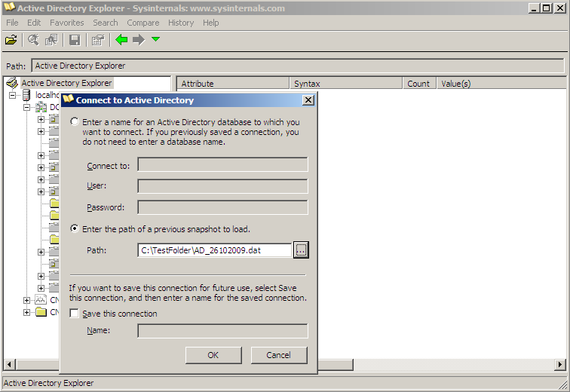Screen dimensions: 570x392
Task: Click the localhost server icon in tree
Action: 26,95
